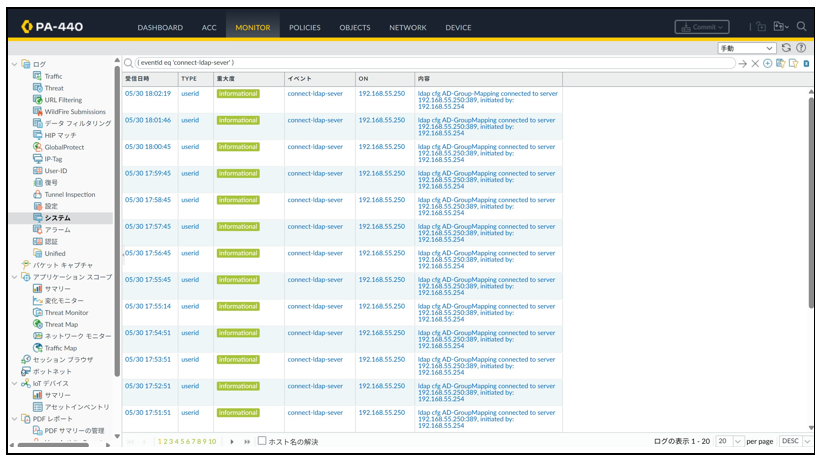The image size is (817, 460).
Task: Click the log table vertical scrollbar
Action: tap(811, 203)
